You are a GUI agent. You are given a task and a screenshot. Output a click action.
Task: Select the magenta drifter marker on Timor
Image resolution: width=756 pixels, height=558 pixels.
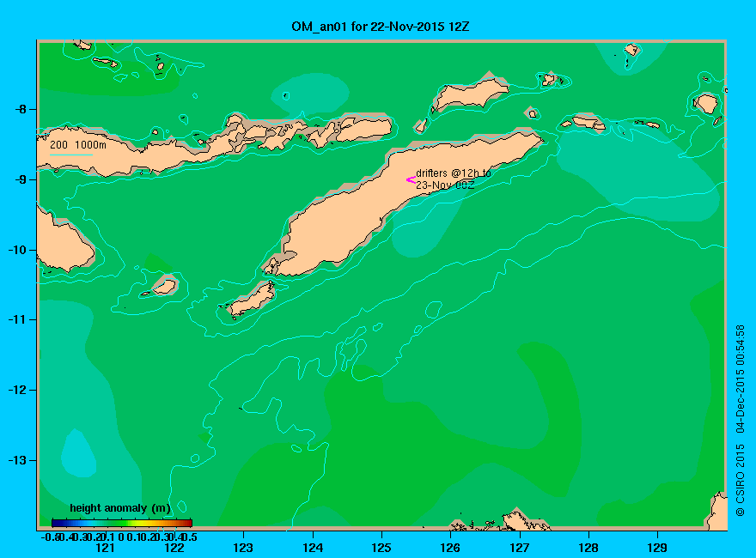click(411, 179)
